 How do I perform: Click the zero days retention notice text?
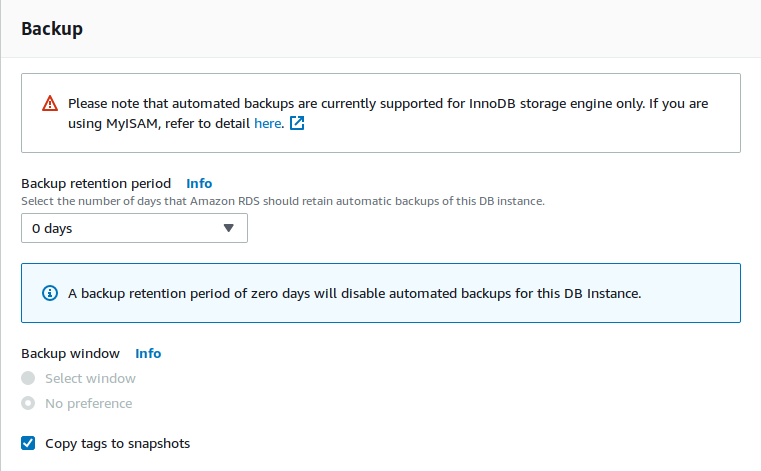(x=354, y=293)
